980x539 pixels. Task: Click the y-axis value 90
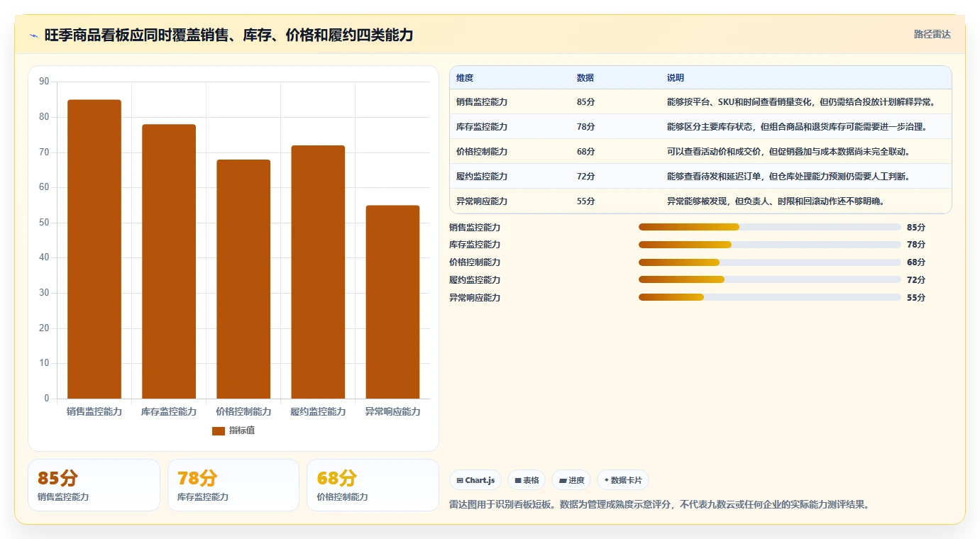(x=44, y=82)
